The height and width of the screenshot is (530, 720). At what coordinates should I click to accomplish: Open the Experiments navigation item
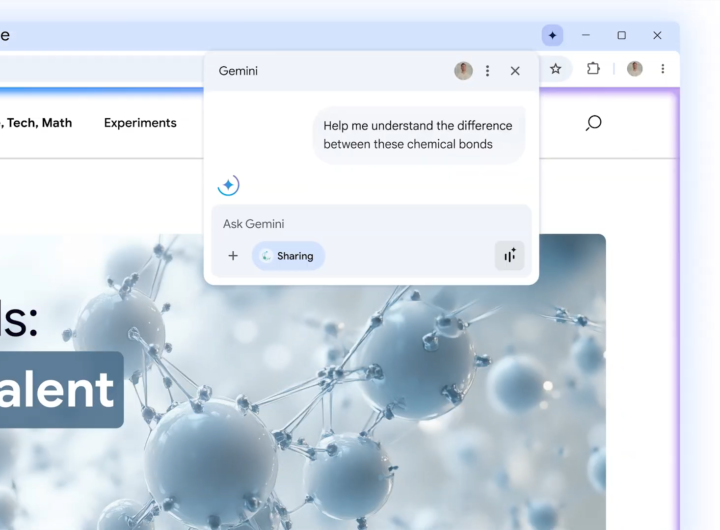pyautogui.click(x=140, y=123)
